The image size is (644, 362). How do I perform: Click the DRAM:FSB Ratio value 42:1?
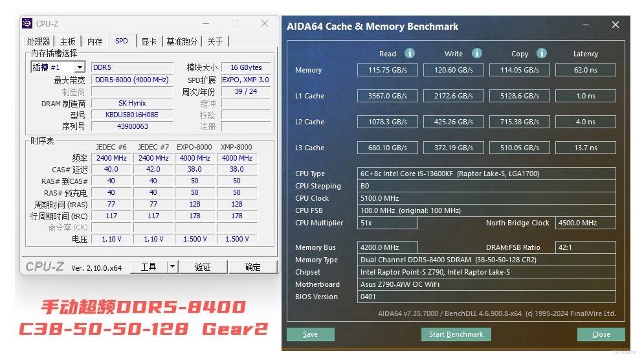click(586, 247)
